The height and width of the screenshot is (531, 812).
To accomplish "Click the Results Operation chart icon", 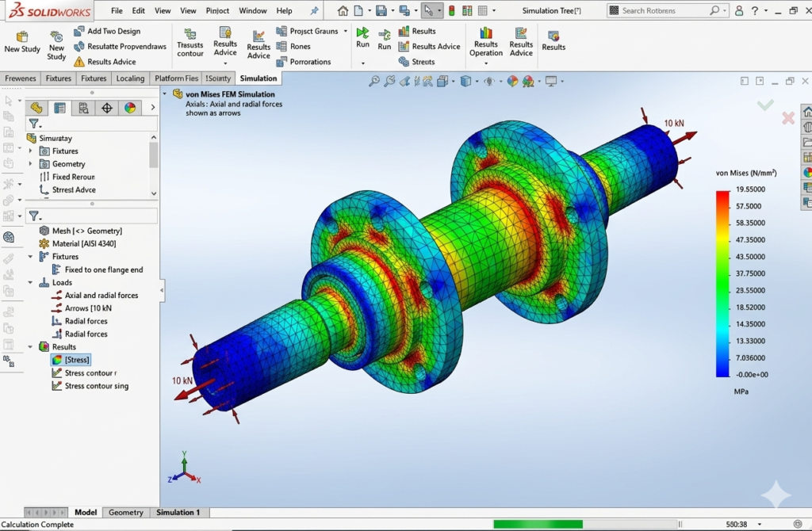I will point(485,33).
